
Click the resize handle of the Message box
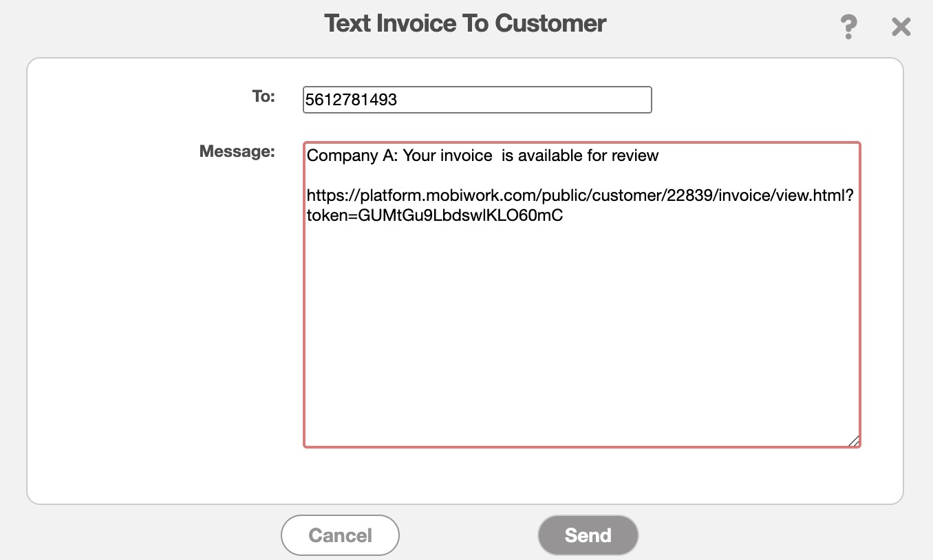(x=853, y=441)
